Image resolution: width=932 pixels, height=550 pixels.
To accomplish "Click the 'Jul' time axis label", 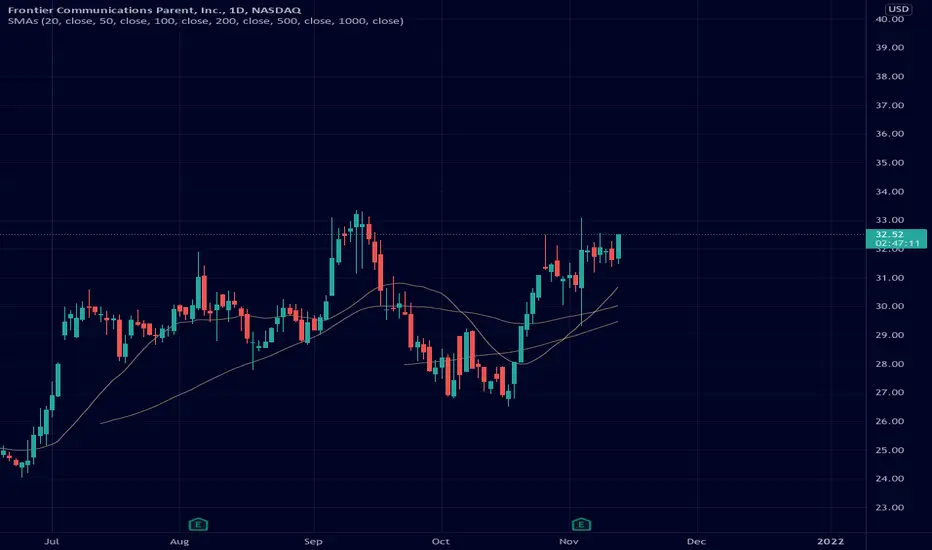I will tap(52, 541).
